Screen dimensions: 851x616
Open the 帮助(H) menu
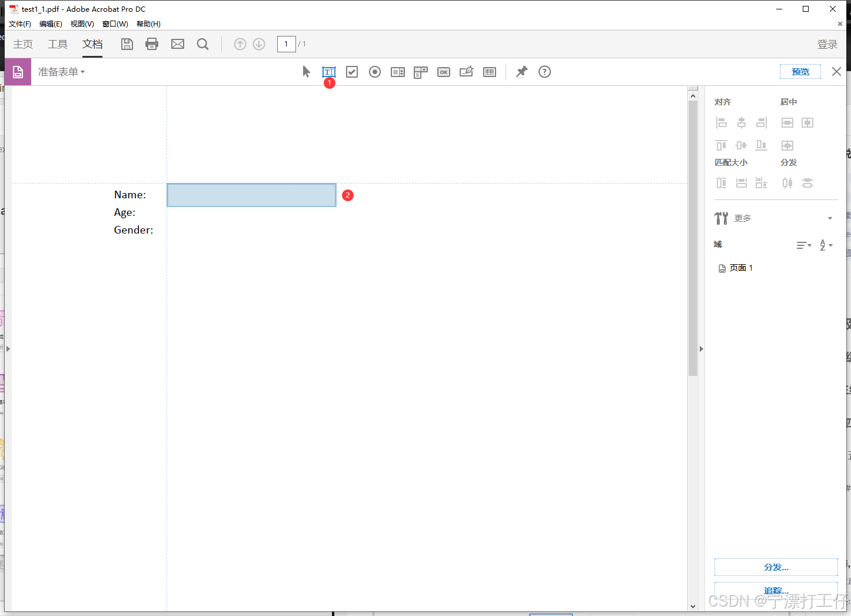click(148, 24)
